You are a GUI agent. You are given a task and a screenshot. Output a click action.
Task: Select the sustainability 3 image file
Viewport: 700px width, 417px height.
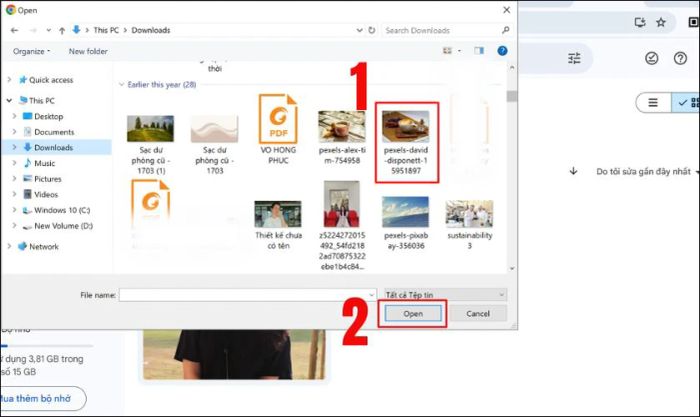click(469, 225)
